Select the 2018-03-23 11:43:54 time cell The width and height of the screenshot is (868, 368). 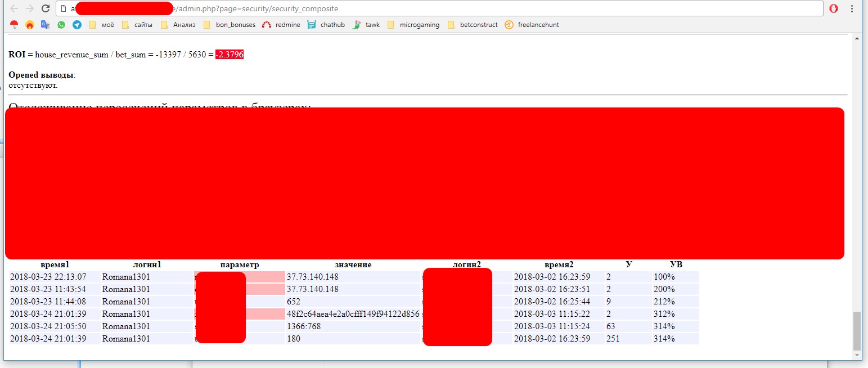click(x=55, y=289)
